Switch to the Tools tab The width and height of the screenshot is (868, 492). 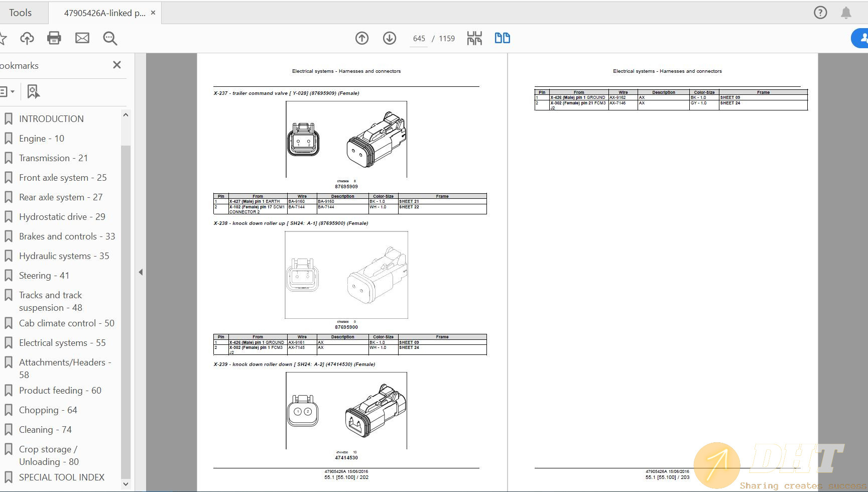pyautogui.click(x=20, y=13)
